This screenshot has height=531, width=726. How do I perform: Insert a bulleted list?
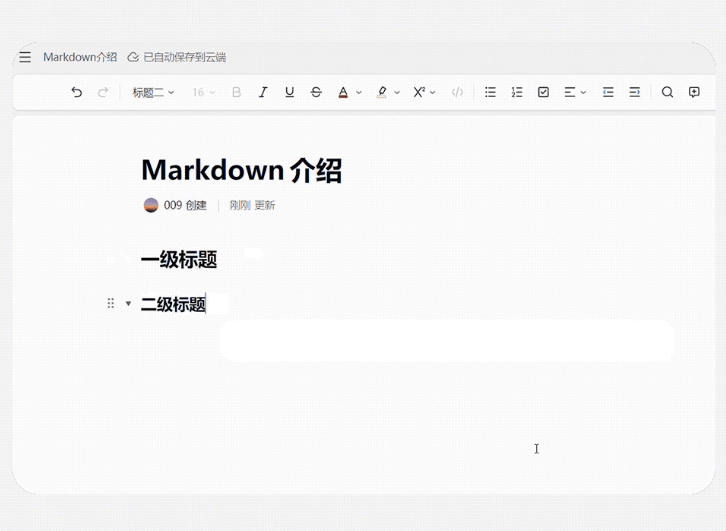[490, 92]
